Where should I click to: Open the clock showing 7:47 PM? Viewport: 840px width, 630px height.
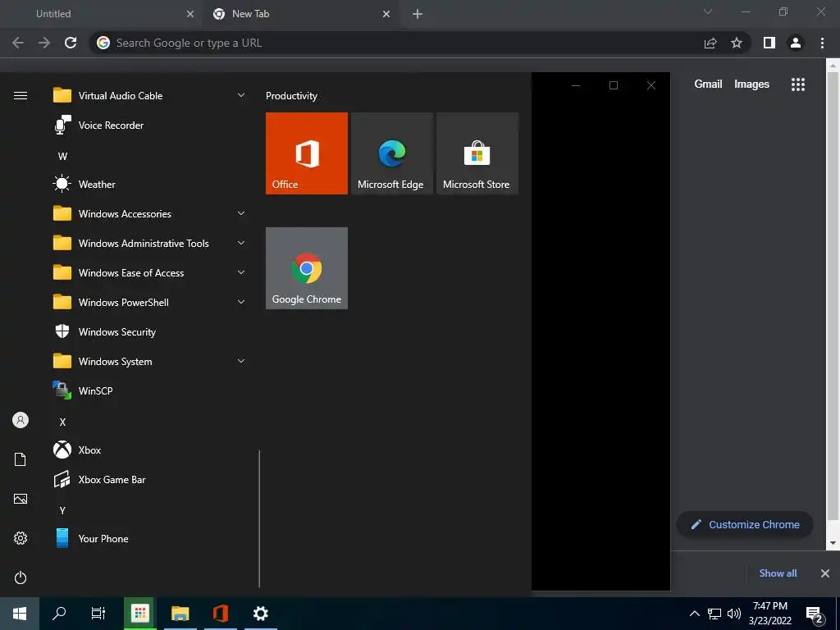(x=769, y=614)
